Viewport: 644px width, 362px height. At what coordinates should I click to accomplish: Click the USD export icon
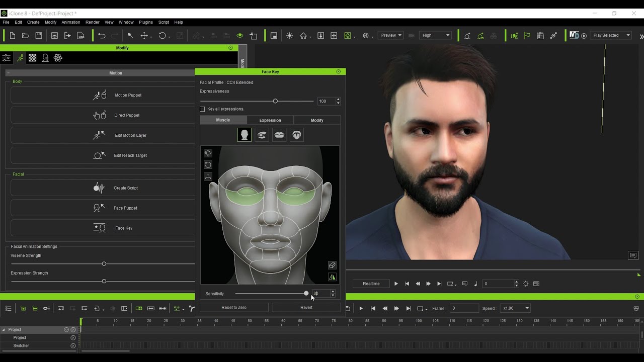pyautogui.click(x=80, y=35)
